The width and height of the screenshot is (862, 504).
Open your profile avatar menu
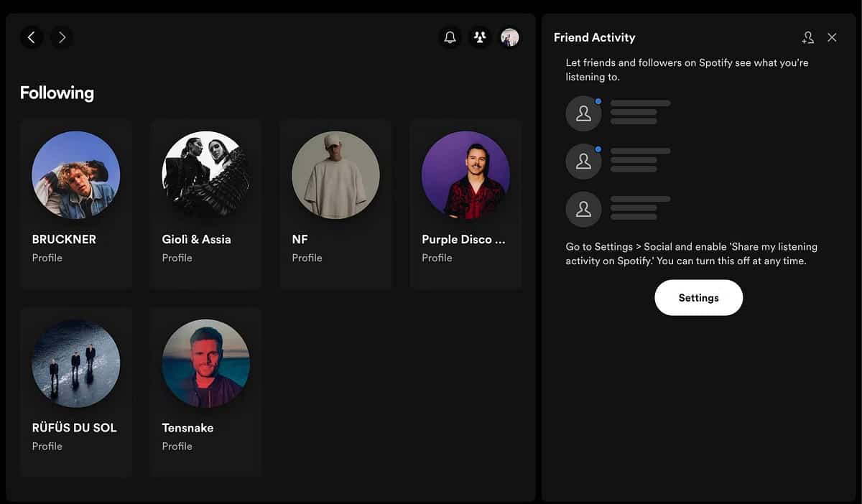click(510, 37)
